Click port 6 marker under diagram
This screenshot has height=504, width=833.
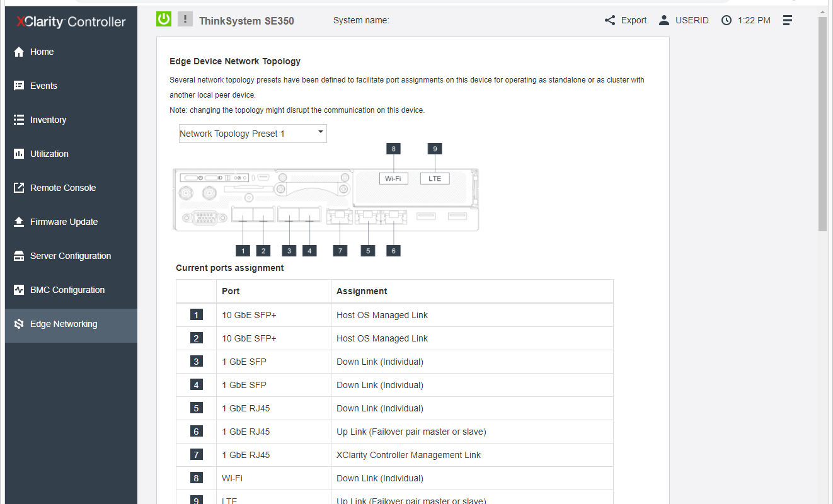pos(393,251)
